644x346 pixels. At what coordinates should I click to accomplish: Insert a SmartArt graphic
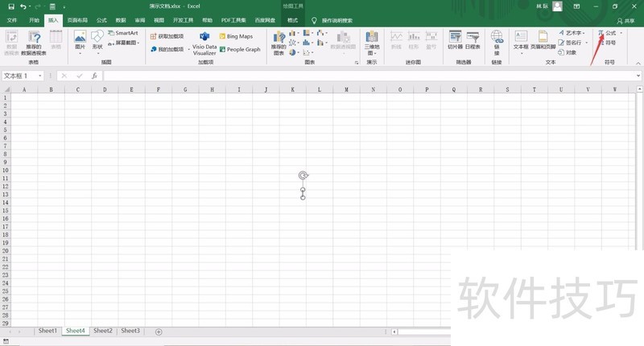tap(123, 33)
